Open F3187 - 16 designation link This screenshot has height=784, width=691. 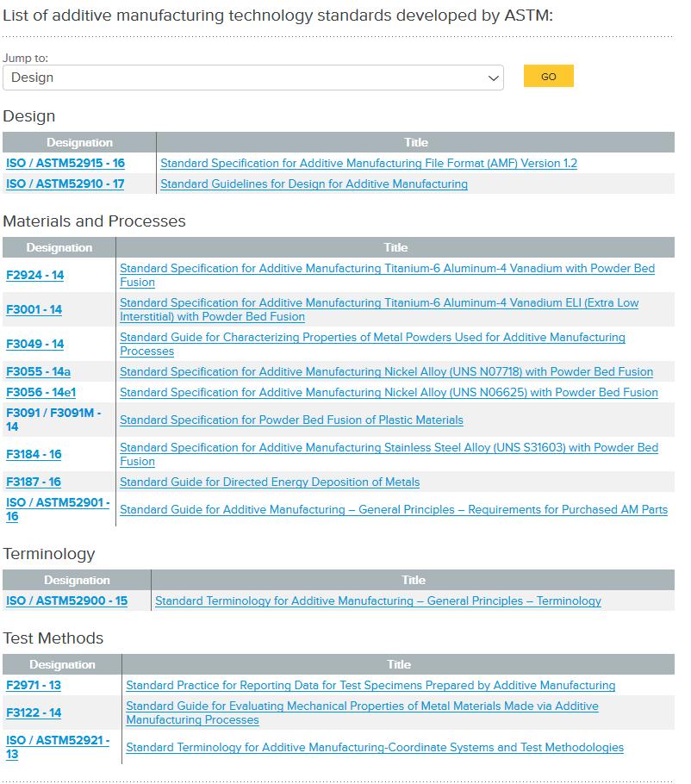tap(34, 482)
